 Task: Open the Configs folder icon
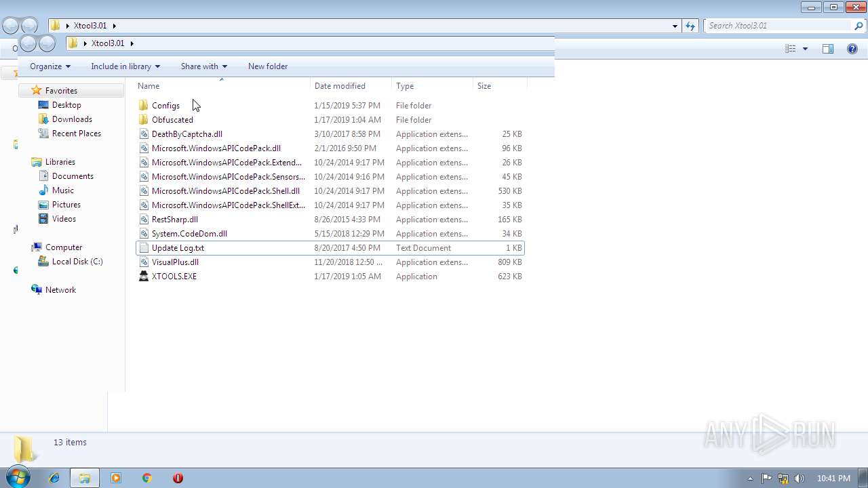143,106
